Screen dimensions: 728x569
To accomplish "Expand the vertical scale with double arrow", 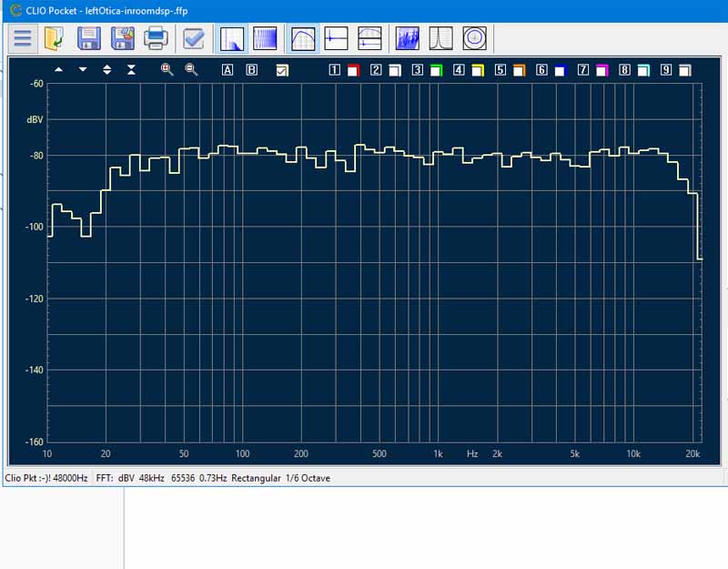I will [107, 70].
